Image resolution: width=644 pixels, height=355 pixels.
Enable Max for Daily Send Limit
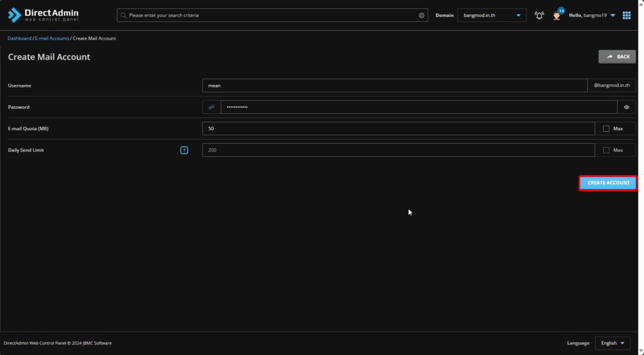click(606, 150)
